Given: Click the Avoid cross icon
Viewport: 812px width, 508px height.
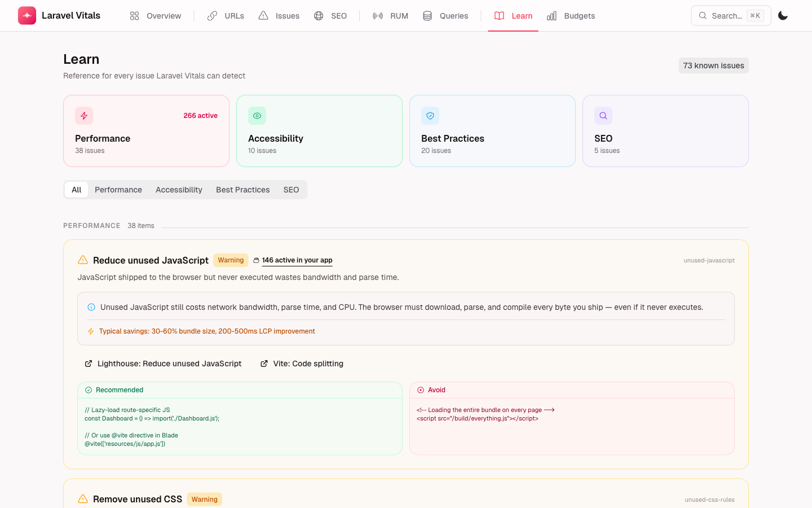Looking at the screenshot, I should tap(421, 390).
